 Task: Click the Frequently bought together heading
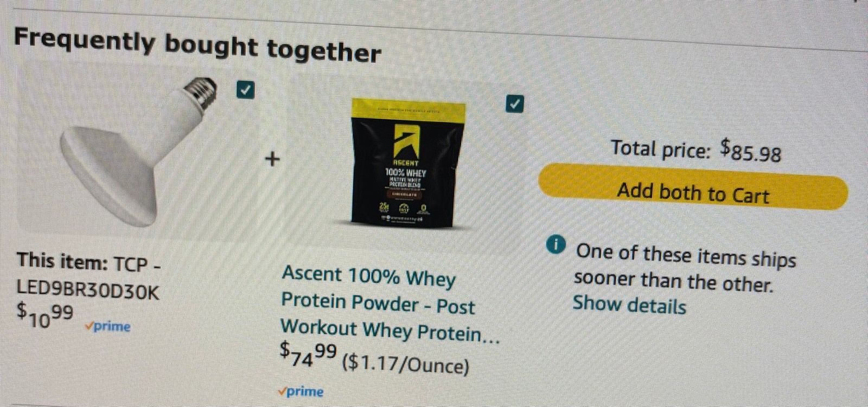coord(197,45)
